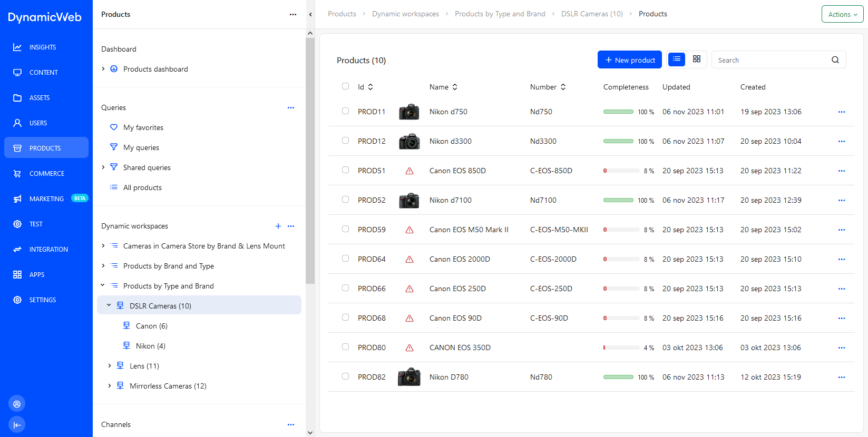Screen dimensions: 868x437
Task: Expand Products by Brand and Type
Action: point(103,266)
